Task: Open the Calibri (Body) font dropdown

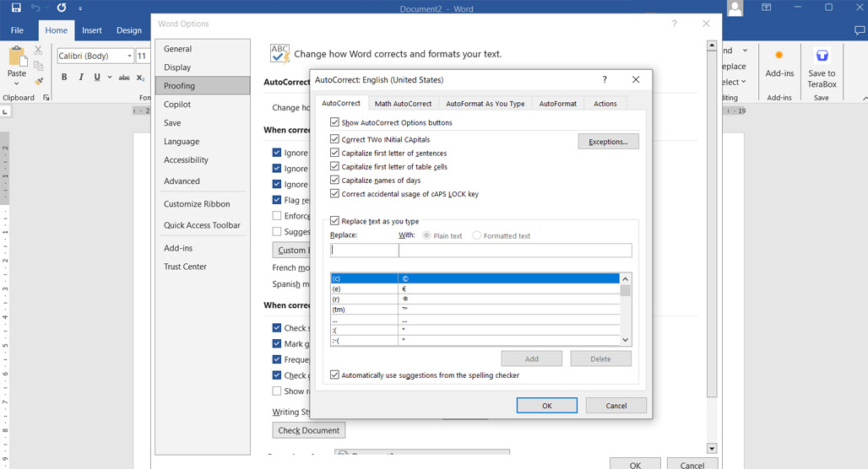Action: tap(129, 56)
